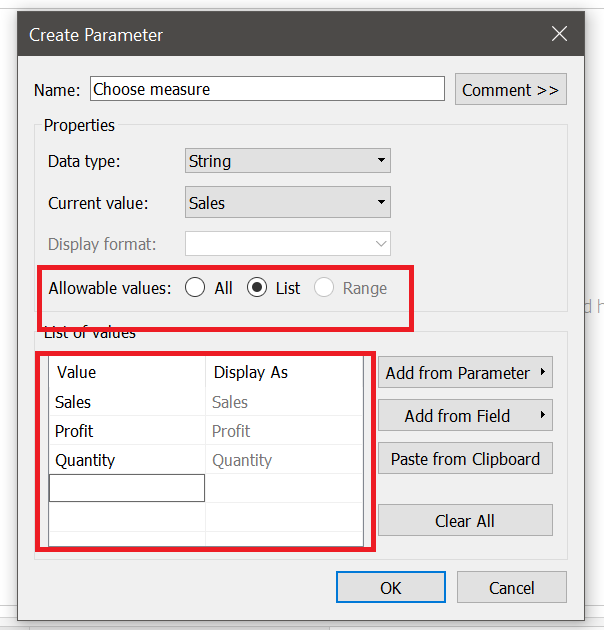The image size is (604, 630).
Task: Select the Range allowable values option
Action: tap(324, 288)
